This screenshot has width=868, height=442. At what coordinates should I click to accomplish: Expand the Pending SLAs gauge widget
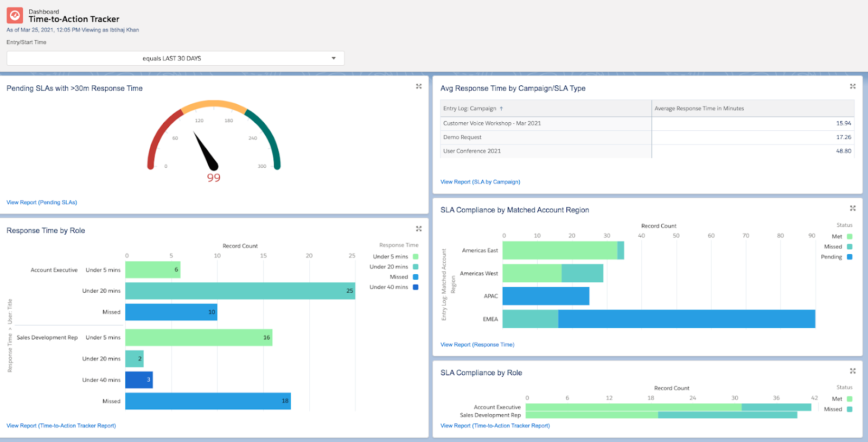(419, 86)
